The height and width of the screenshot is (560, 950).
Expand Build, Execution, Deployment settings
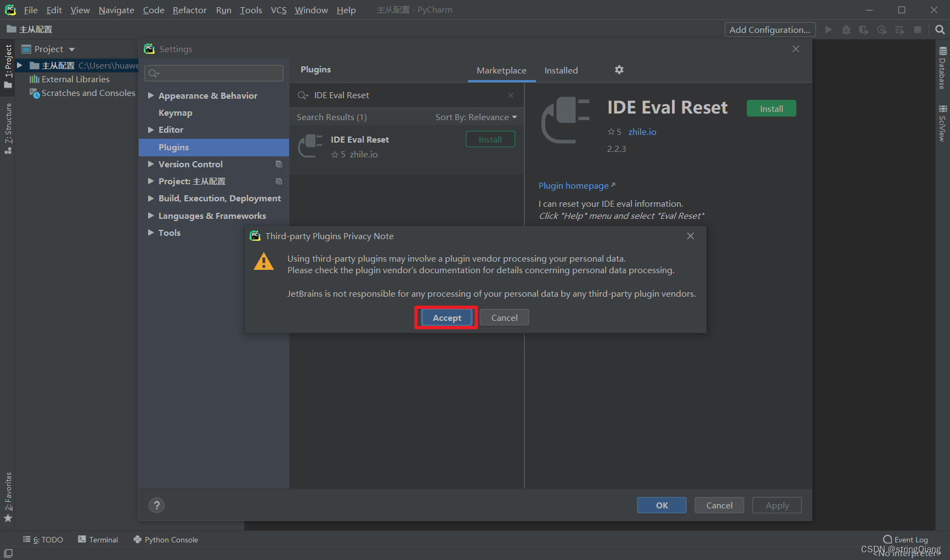pyautogui.click(x=151, y=198)
